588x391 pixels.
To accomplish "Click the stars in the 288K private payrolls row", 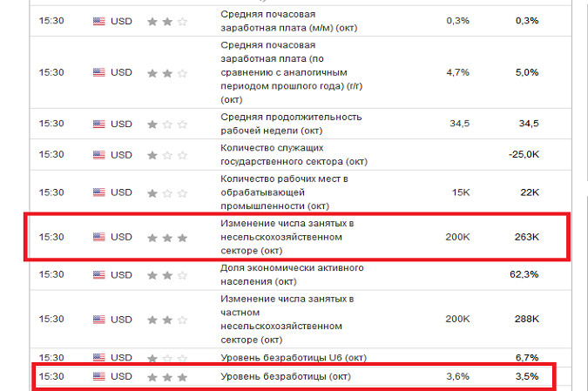I will click(166, 320).
